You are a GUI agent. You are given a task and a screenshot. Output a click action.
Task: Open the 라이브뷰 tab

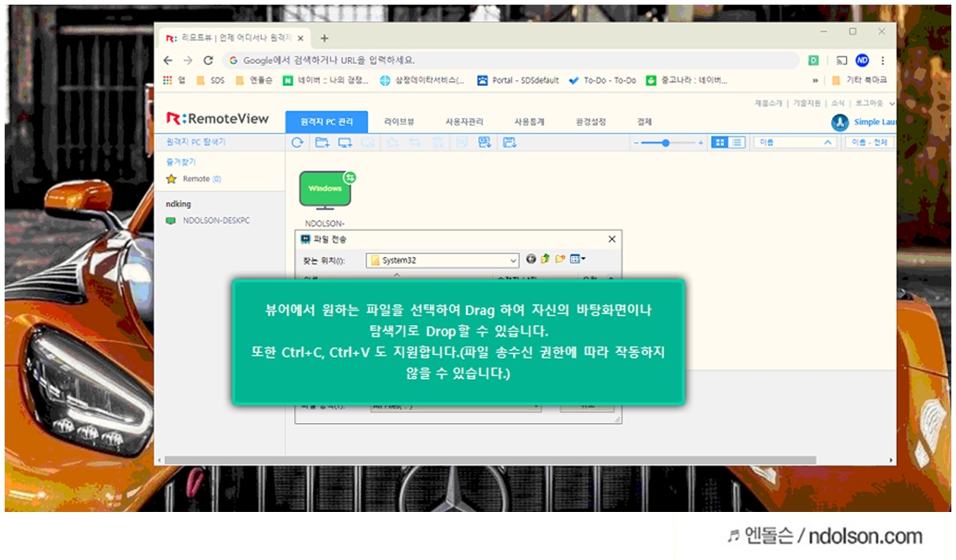pyautogui.click(x=399, y=122)
